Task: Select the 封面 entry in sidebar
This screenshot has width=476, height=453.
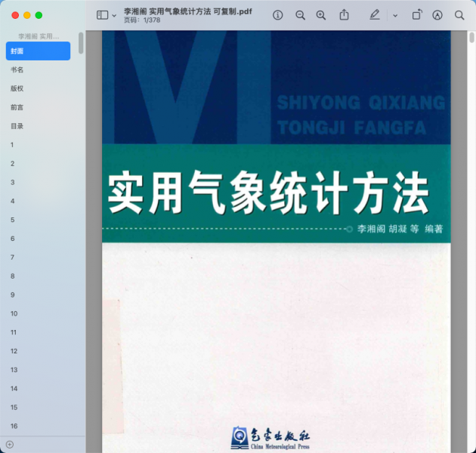Action: 38,51
